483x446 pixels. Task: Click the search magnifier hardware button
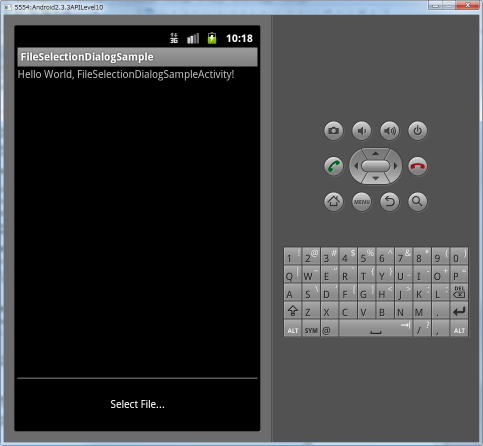418,201
